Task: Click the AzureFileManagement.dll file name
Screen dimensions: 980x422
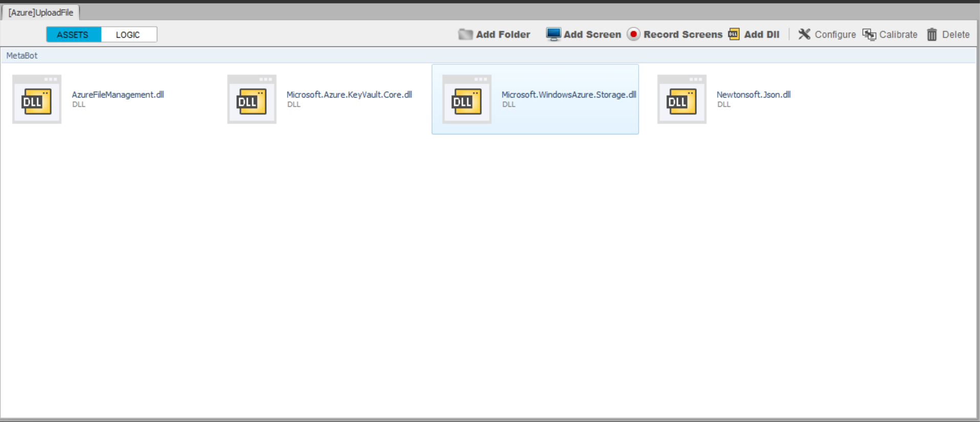Action: click(118, 95)
